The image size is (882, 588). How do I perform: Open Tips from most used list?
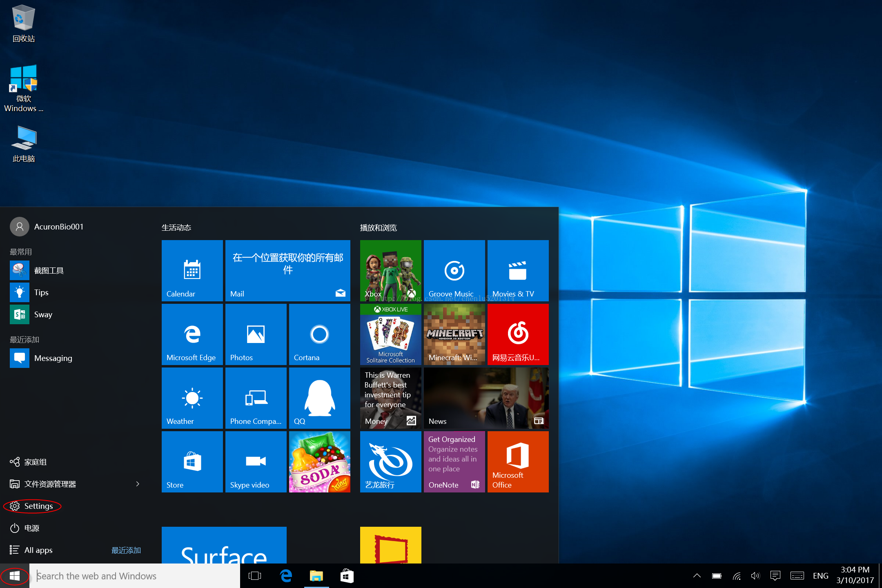(76, 292)
